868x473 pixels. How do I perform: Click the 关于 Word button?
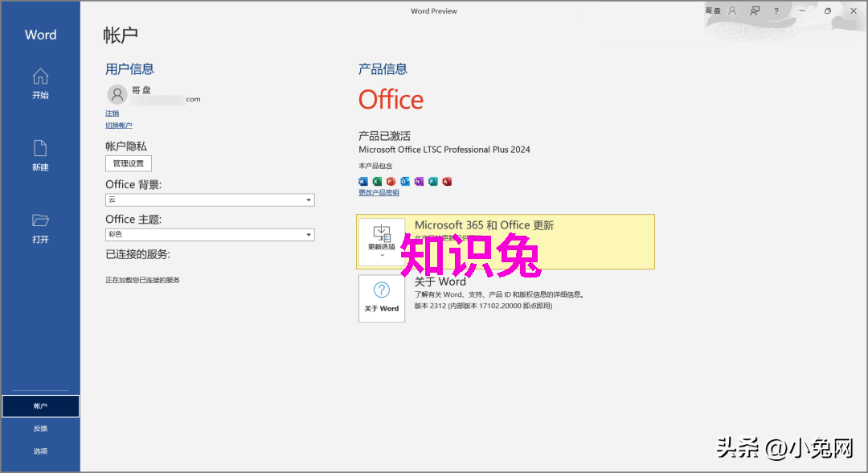382,298
